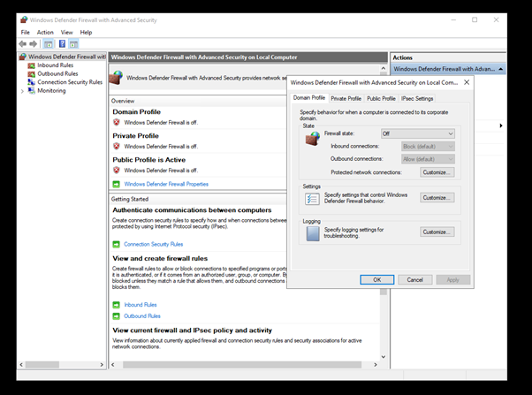
Task: Click the Domain Profile red shield icon
Action: pos(117,122)
